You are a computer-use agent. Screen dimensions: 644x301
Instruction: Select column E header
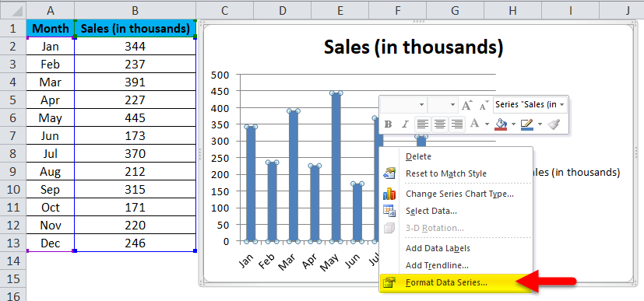click(x=340, y=11)
